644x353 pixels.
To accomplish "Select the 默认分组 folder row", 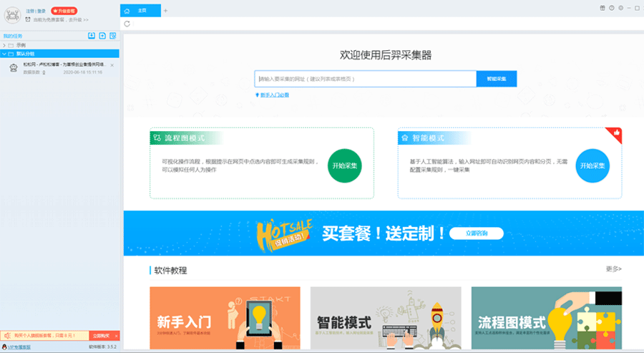I will (x=59, y=54).
